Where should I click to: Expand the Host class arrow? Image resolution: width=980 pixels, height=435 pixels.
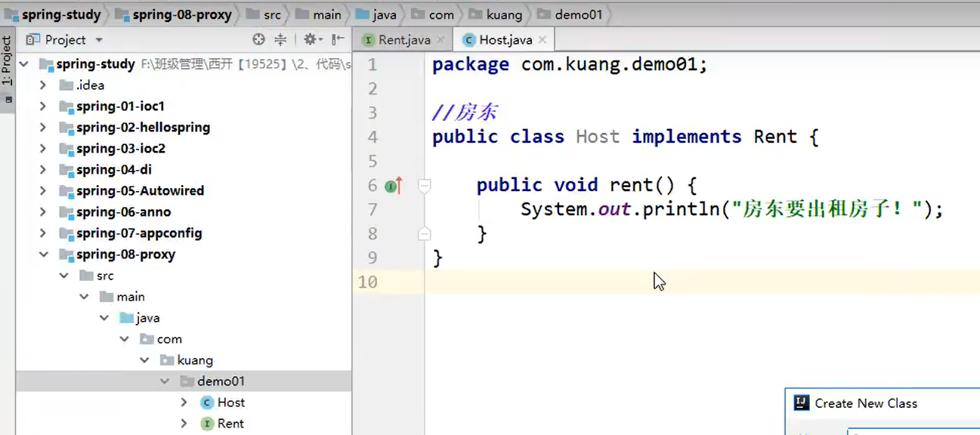[x=184, y=403]
